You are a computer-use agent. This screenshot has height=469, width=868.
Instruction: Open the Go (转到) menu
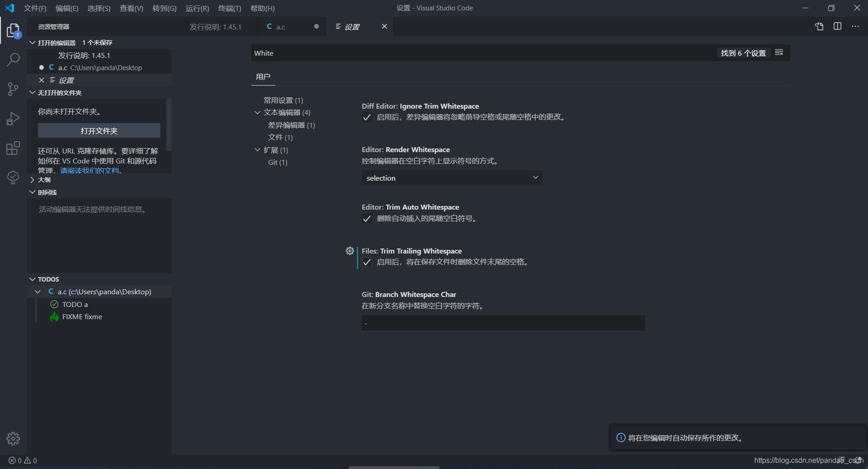164,8
